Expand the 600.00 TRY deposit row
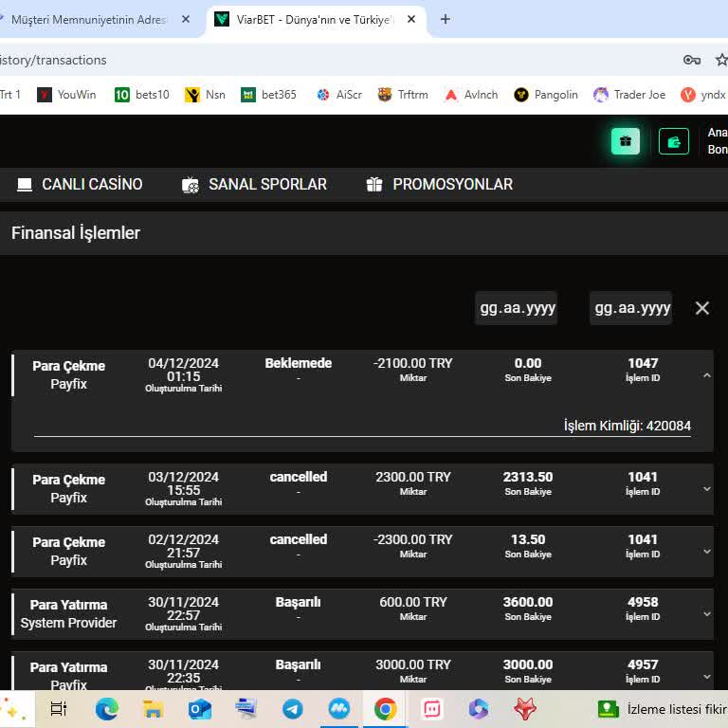Screen dimensions: 728x728 [706, 614]
